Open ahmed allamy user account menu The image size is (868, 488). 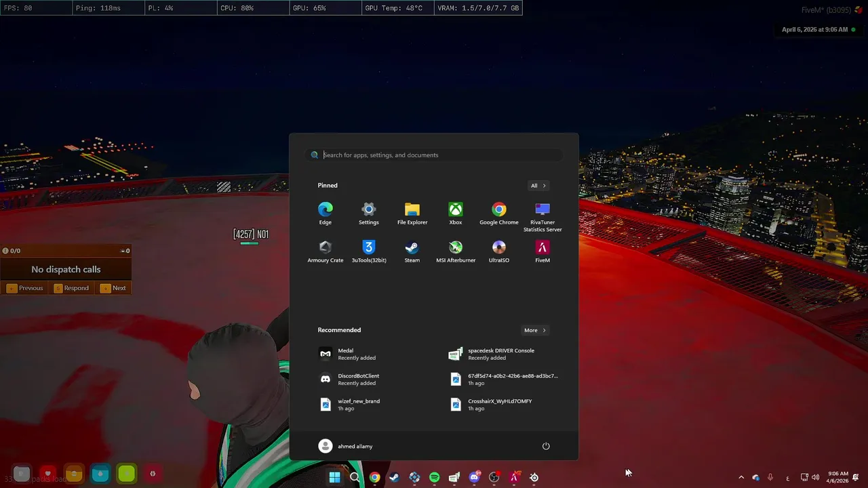[346, 446]
